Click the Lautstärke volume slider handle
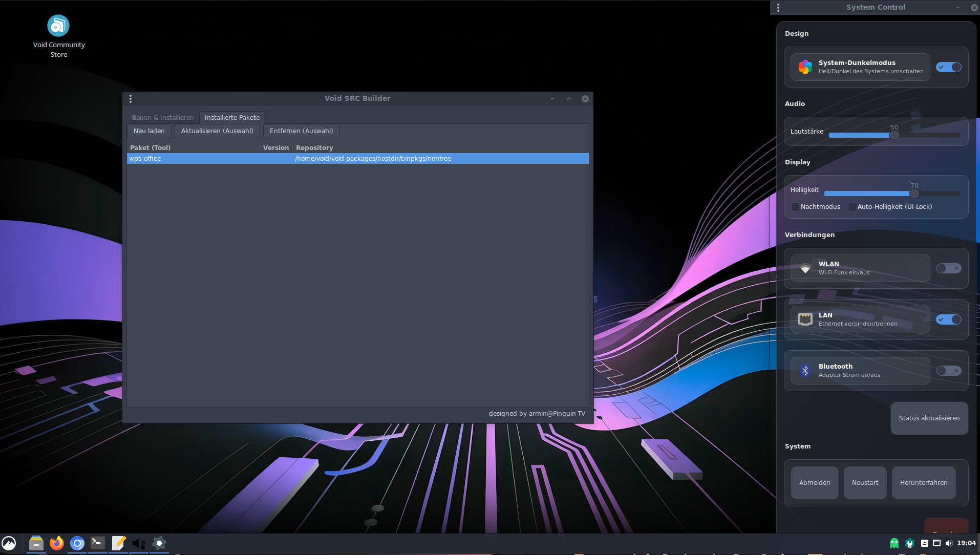This screenshot has height=555, width=980. click(894, 135)
